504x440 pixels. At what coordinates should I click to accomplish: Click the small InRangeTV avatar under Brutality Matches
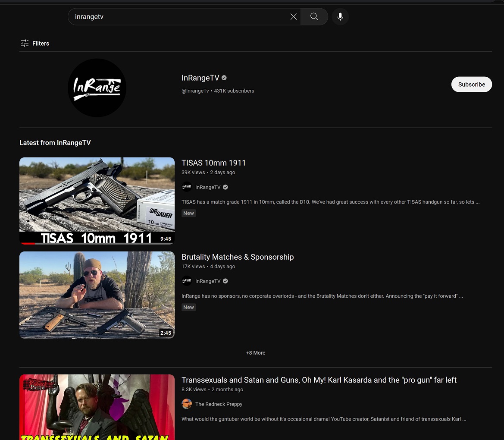(187, 281)
